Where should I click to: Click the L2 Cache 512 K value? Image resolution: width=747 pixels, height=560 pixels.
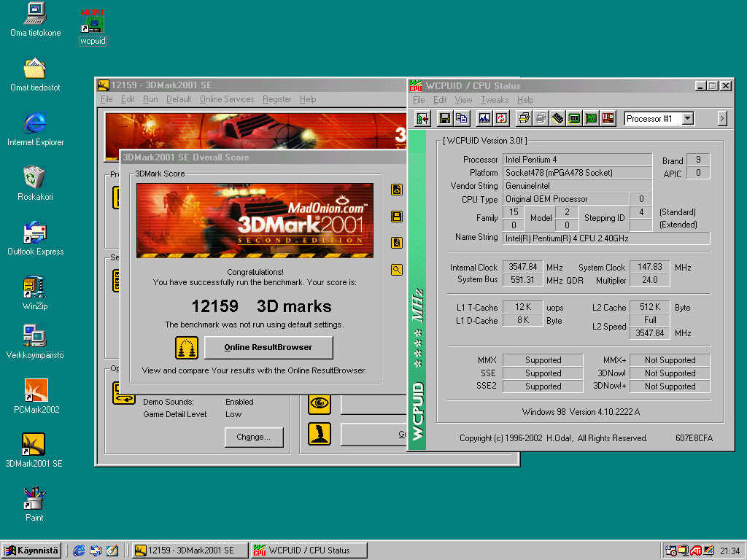coord(649,307)
